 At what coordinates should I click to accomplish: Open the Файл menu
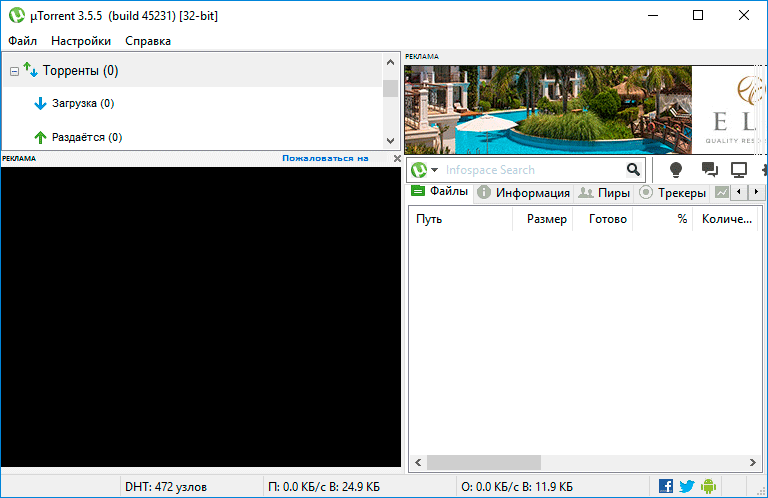pyautogui.click(x=23, y=41)
